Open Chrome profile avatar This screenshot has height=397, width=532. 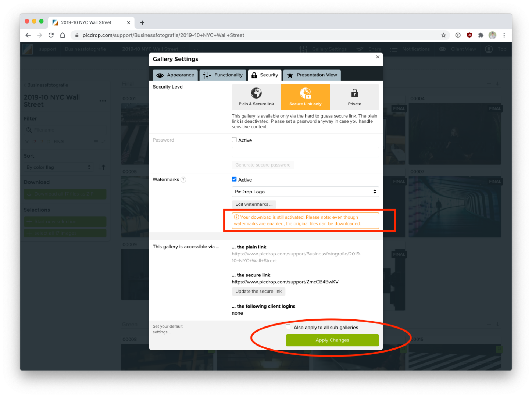click(492, 35)
